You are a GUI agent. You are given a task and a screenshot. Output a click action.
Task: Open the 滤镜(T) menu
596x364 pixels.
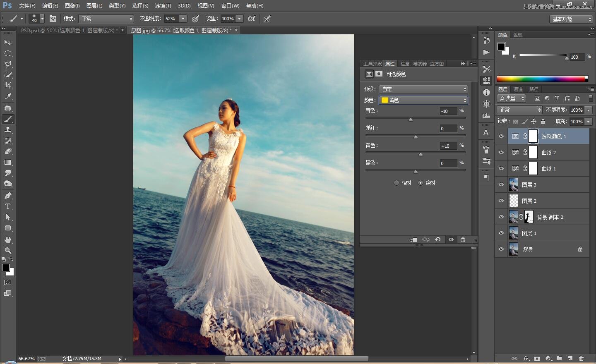coord(163,6)
